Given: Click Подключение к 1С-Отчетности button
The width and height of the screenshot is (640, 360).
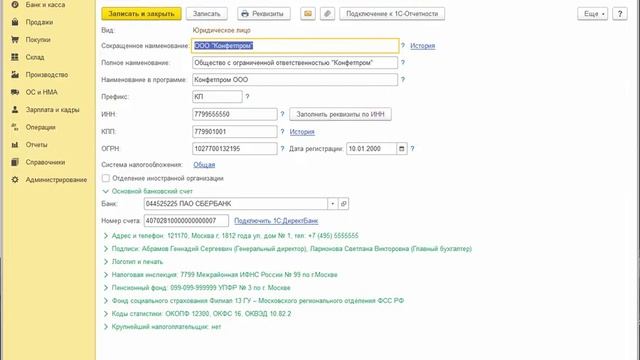Looking at the screenshot, I should (x=392, y=13).
